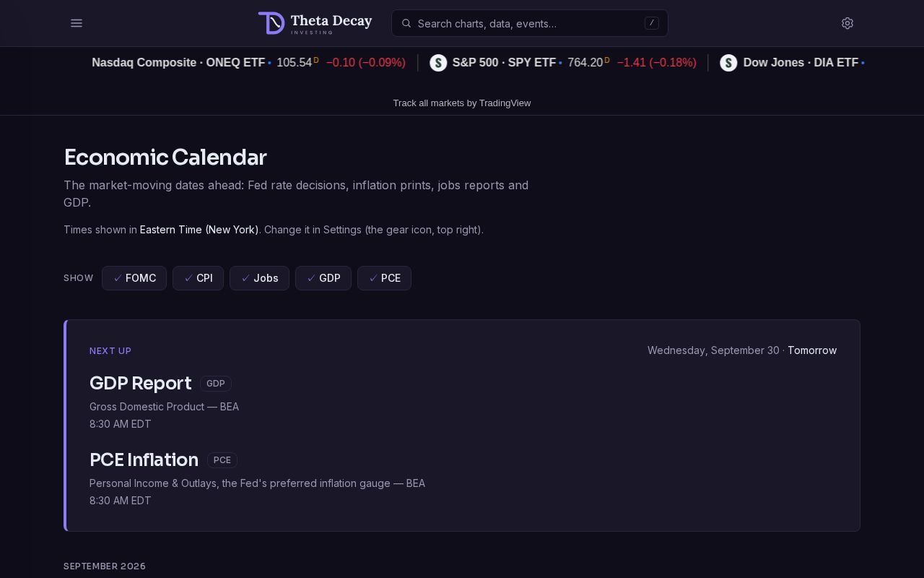Focus the search charts, data, events field
Image resolution: width=924 pixels, height=578 pixels.
click(530, 23)
